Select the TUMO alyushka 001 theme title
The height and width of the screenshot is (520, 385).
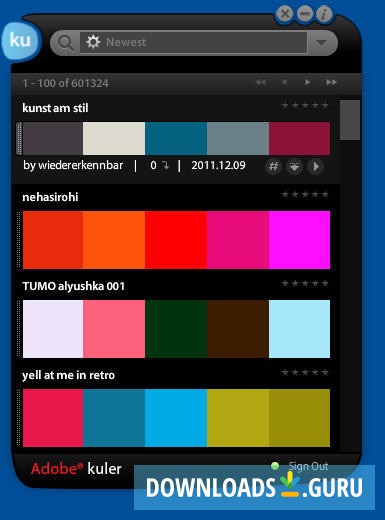(74, 286)
